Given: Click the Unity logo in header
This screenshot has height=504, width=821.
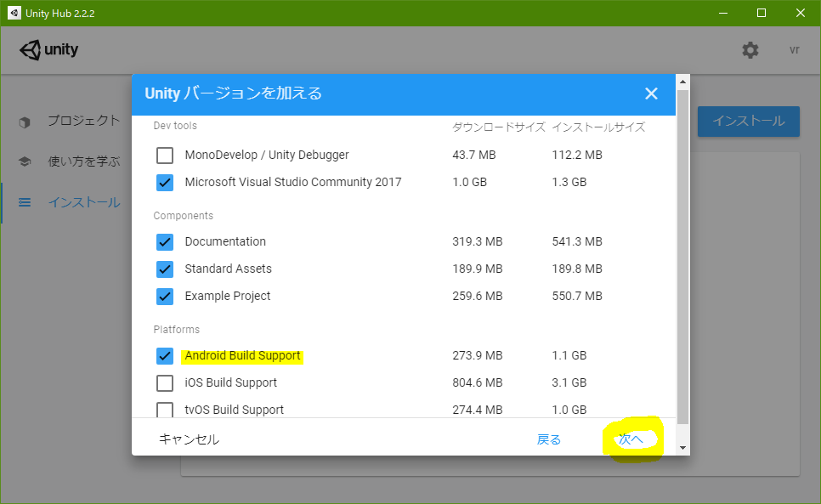Looking at the screenshot, I should coord(48,49).
